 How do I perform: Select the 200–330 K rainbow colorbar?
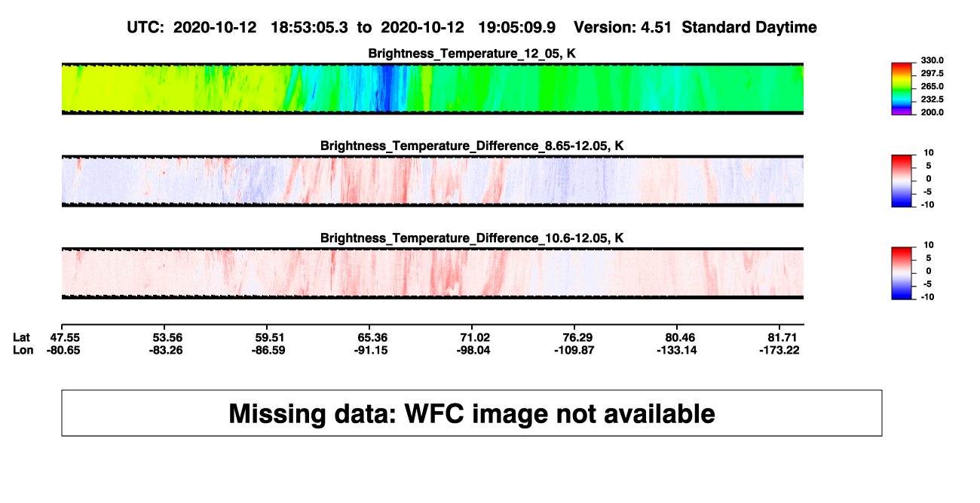[902, 88]
